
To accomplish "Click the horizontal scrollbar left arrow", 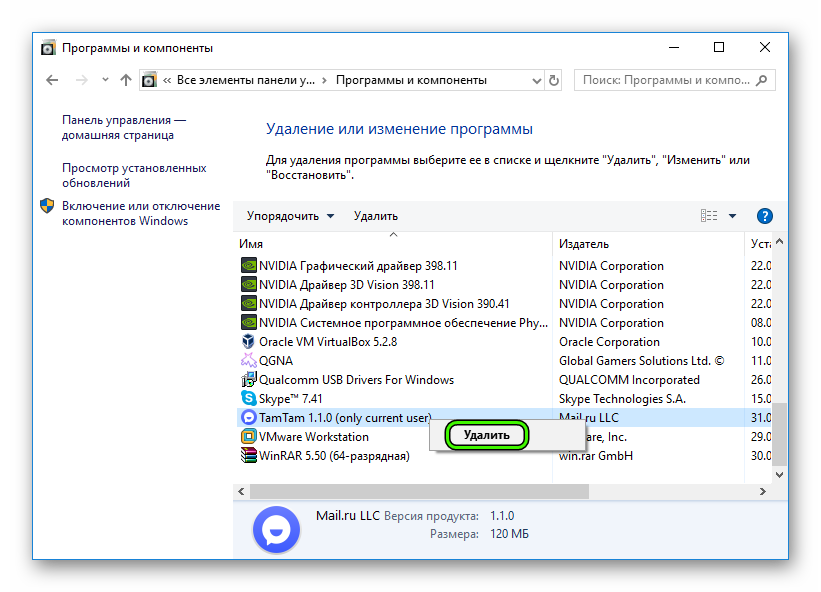I will point(241,492).
